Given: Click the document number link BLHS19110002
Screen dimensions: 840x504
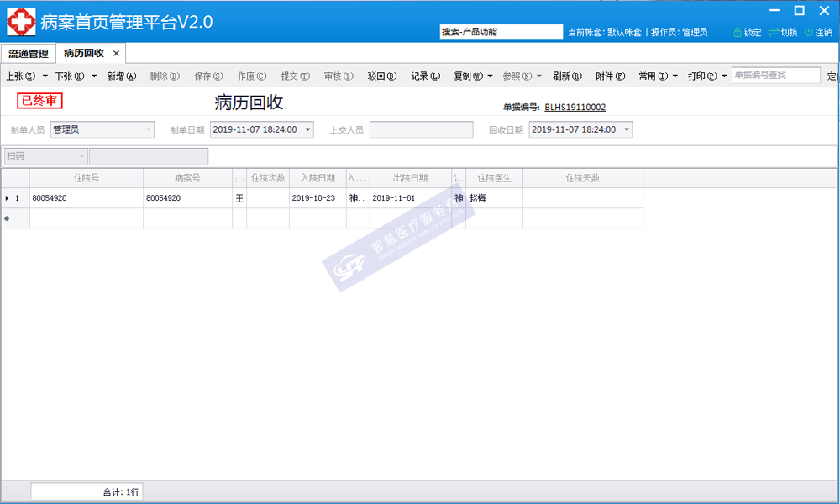Looking at the screenshot, I should pos(575,108).
